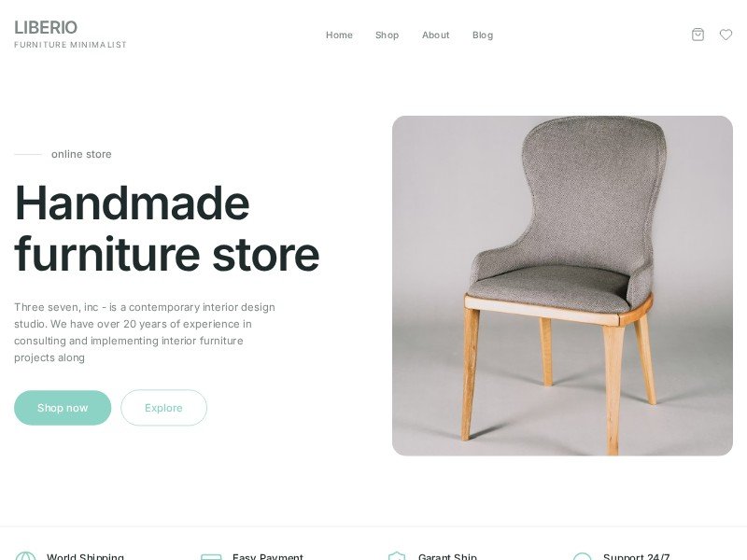
Task: Click the Handmade furniture store headline
Action: (167, 228)
